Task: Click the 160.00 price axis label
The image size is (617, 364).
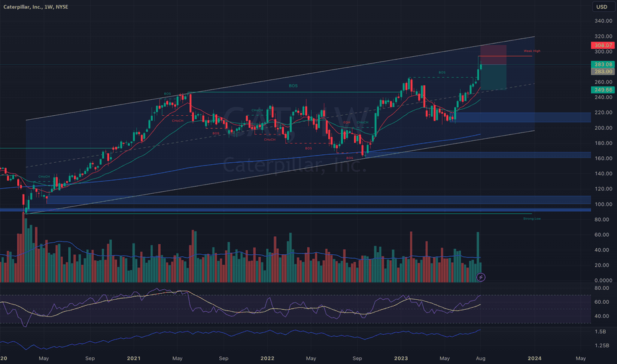Action: [603, 158]
